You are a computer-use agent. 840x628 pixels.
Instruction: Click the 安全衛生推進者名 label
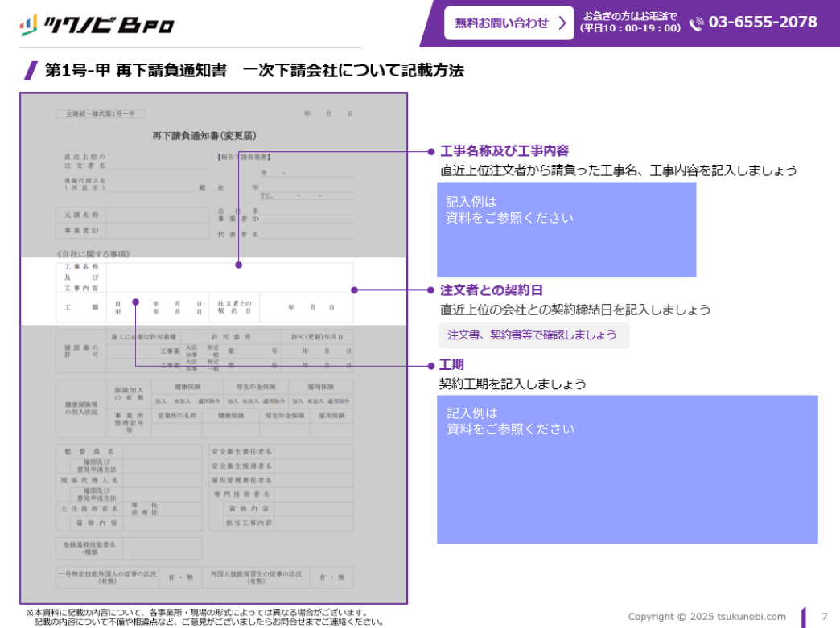point(241,466)
